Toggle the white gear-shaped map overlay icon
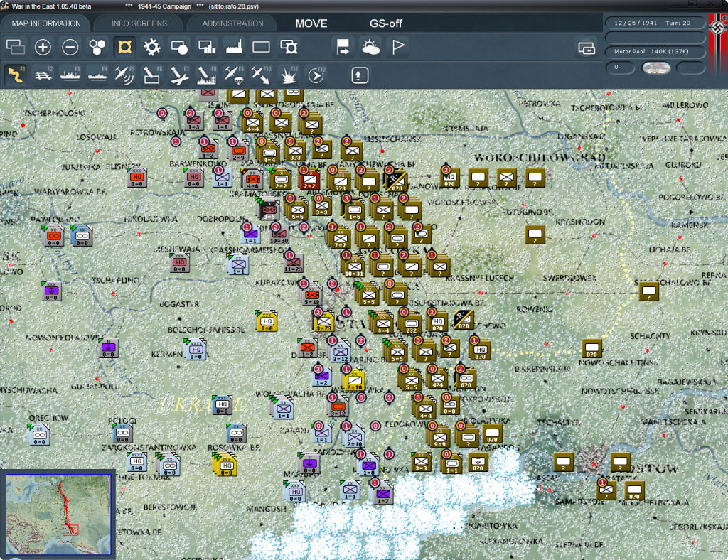This screenshot has width=728, height=560. tap(152, 47)
